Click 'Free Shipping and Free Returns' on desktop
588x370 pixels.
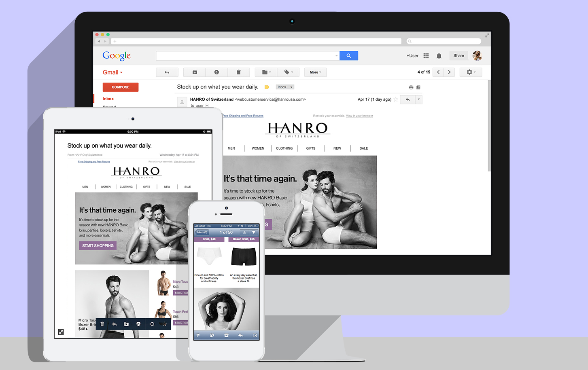[243, 116]
